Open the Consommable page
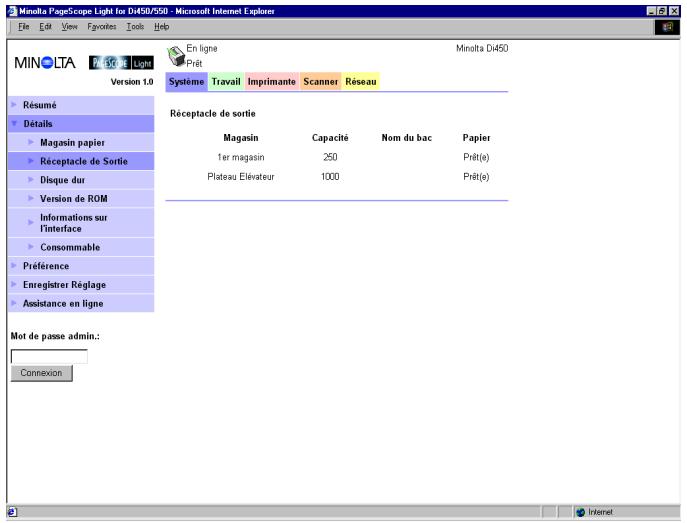 [x=70, y=247]
